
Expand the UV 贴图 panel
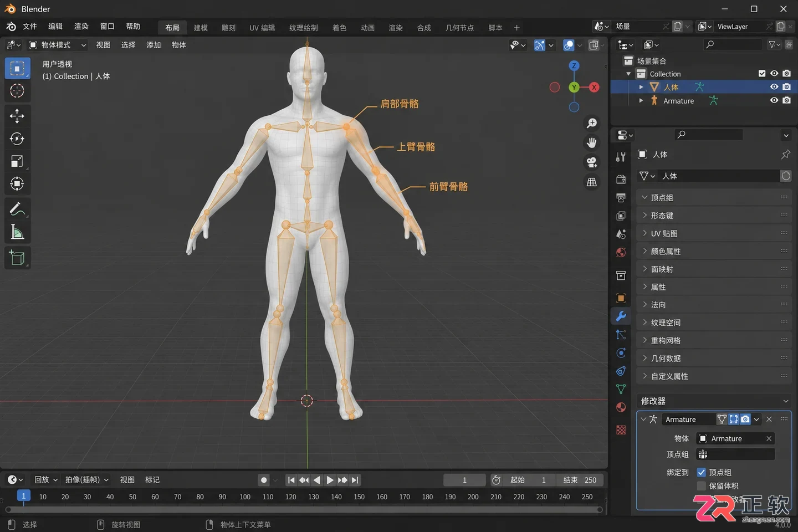pos(714,233)
